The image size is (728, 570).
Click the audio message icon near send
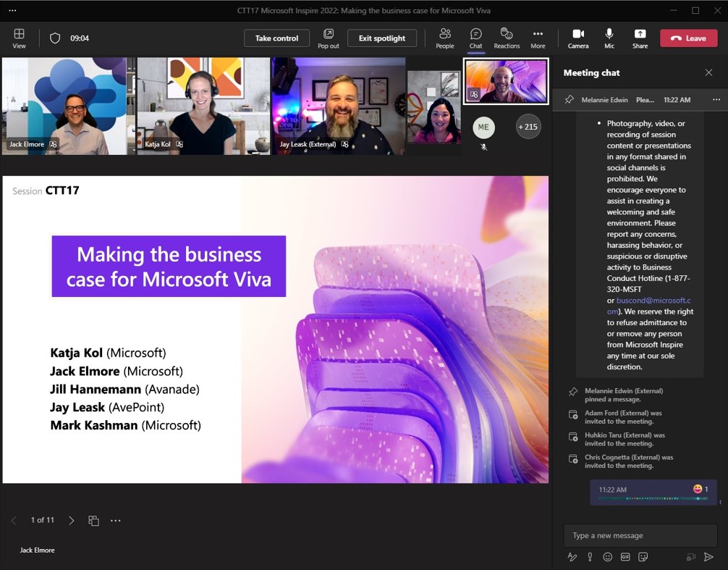click(x=691, y=556)
